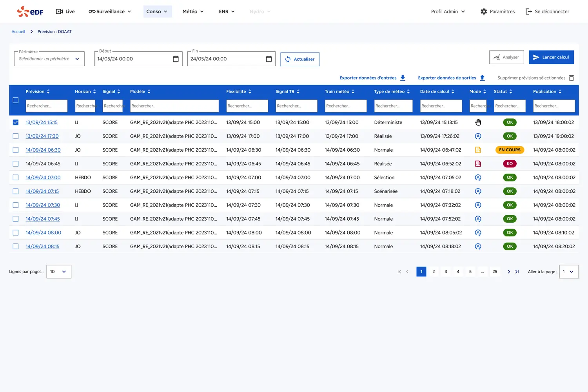Toggle the select-all checkbox in table header

tap(16, 100)
